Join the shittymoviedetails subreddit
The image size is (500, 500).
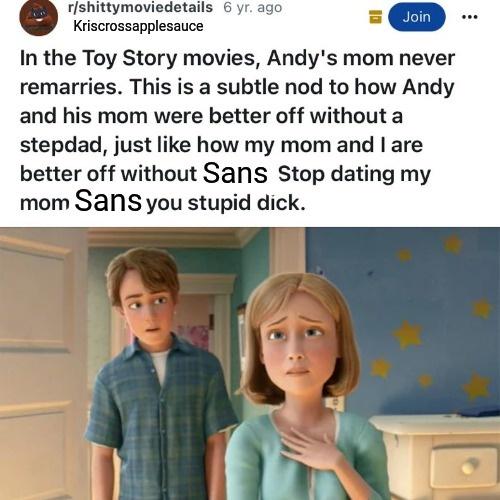[417, 17]
